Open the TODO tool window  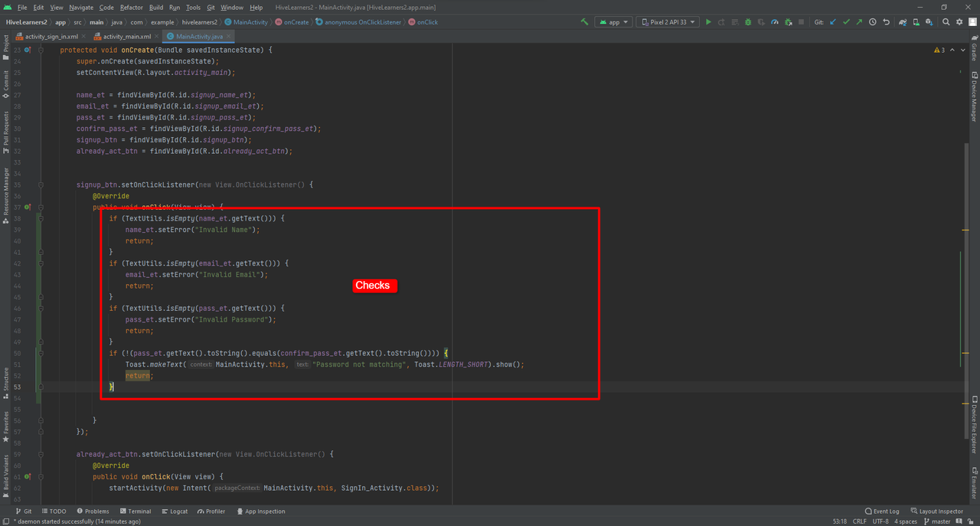pos(54,511)
